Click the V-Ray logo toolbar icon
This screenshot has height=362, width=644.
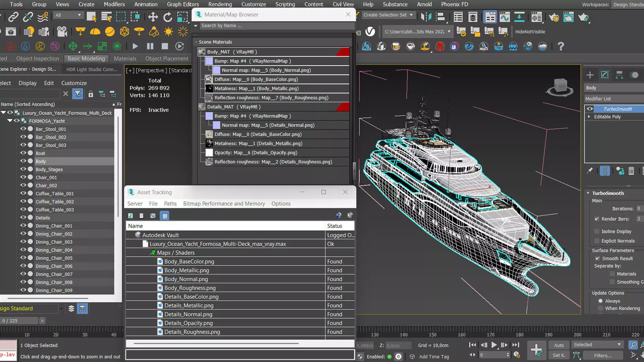pos(370,32)
